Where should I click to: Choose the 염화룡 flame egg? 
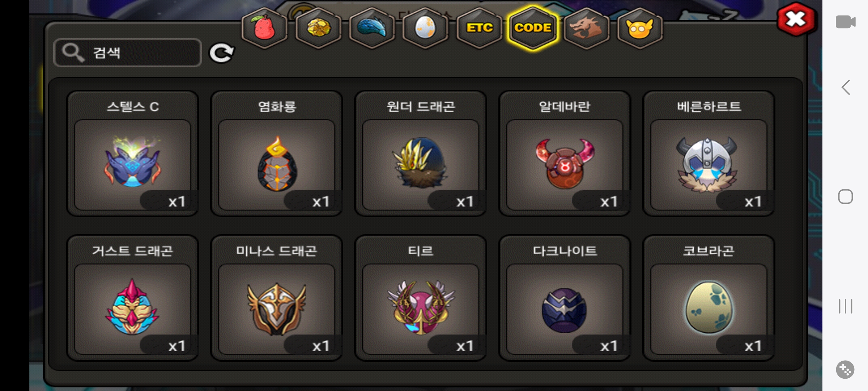pos(277,154)
